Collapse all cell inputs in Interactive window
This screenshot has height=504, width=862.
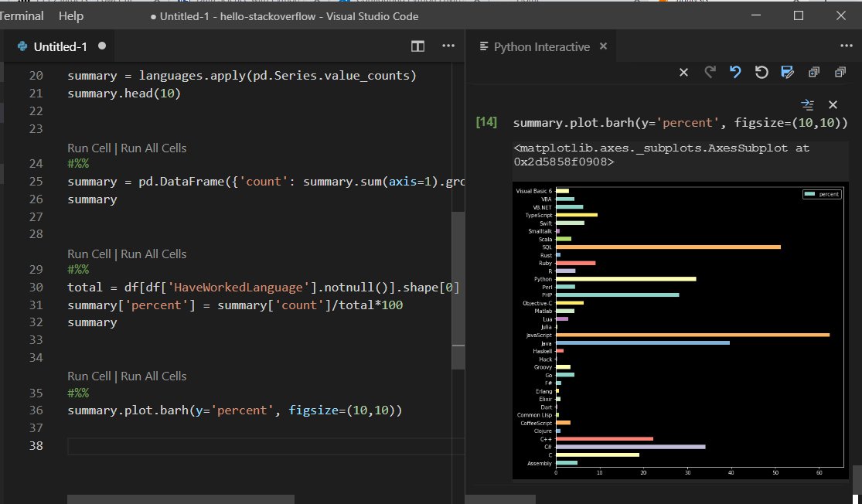point(840,72)
